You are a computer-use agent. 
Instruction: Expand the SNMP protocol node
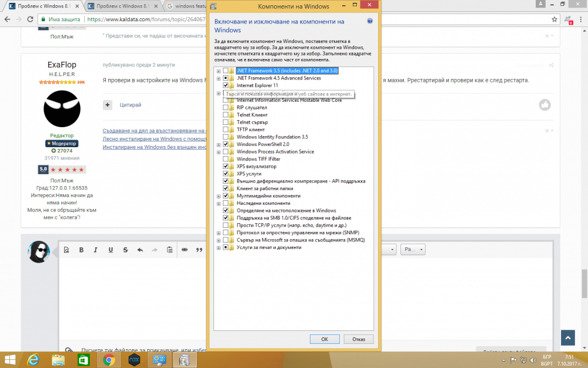(x=219, y=233)
